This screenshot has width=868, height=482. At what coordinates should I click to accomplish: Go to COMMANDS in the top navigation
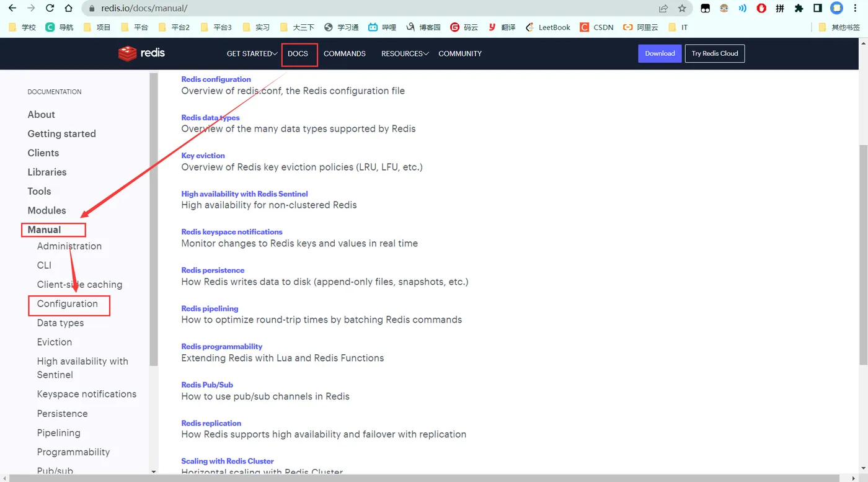click(345, 54)
